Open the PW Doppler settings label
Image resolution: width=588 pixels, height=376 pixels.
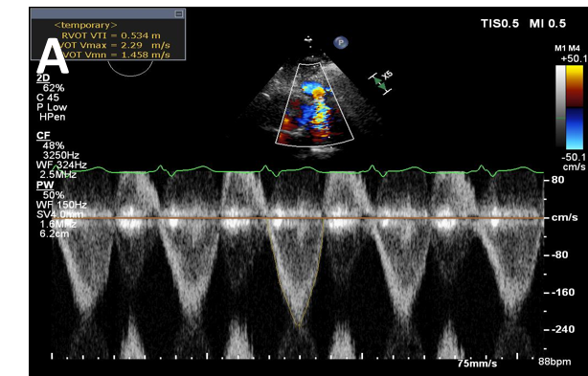45,185
